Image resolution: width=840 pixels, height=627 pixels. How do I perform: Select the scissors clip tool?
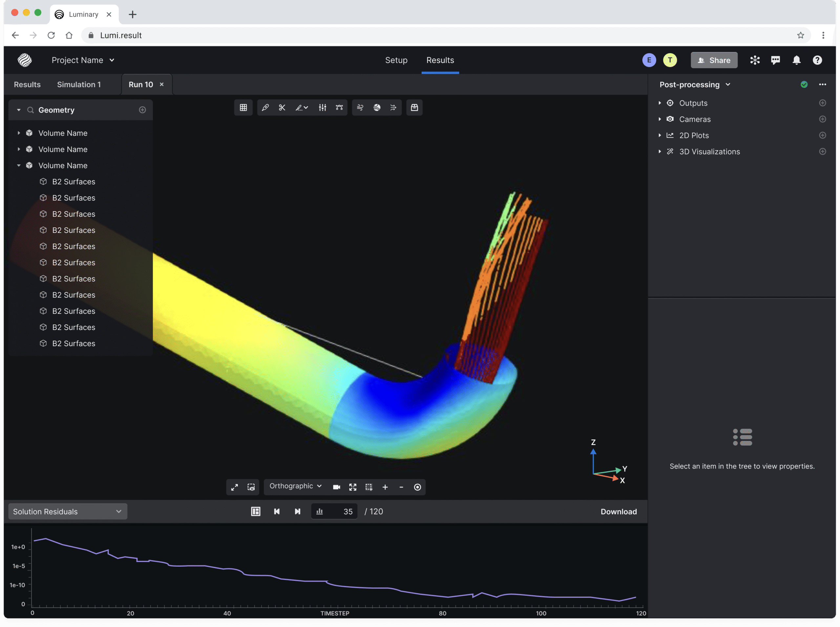pyautogui.click(x=282, y=107)
